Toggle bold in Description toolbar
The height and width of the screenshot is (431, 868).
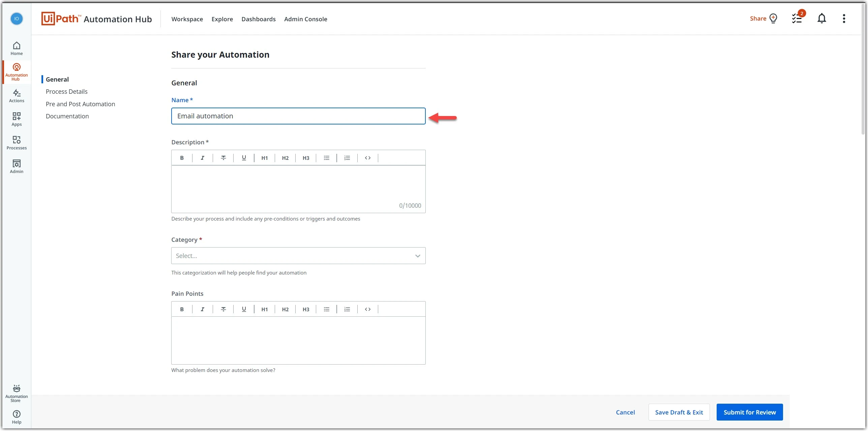182,158
